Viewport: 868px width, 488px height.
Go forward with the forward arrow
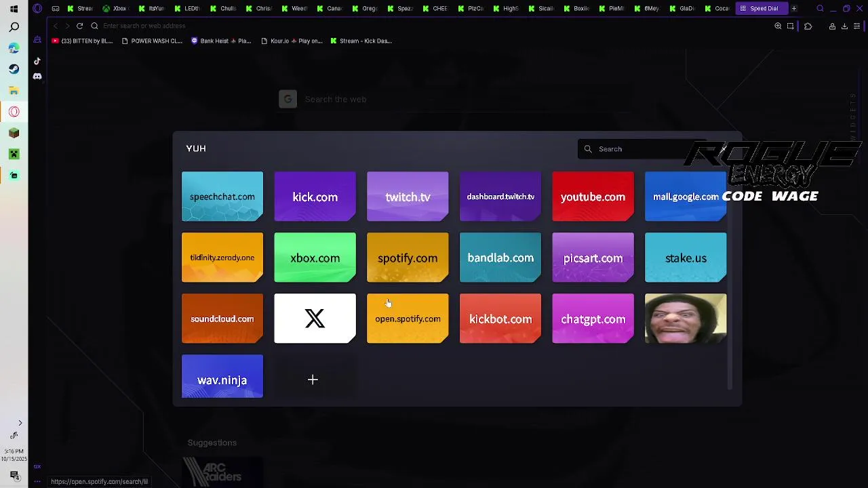pos(67,26)
